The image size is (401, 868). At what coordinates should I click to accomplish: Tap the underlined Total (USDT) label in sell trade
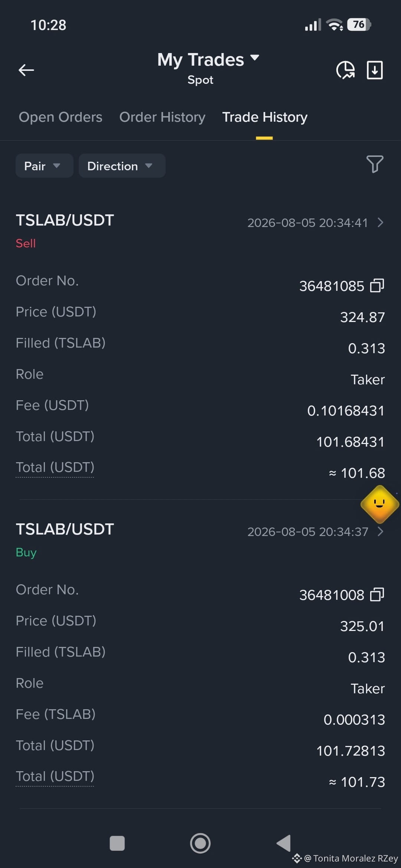coord(55,468)
